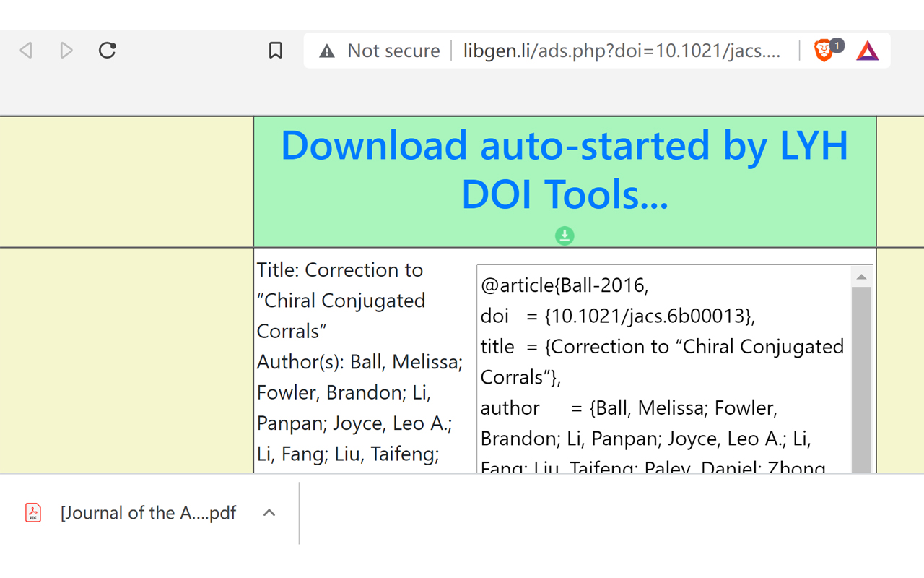Click the 'Panpan; Joyce, Leo A.;' author line

click(x=354, y=423)
